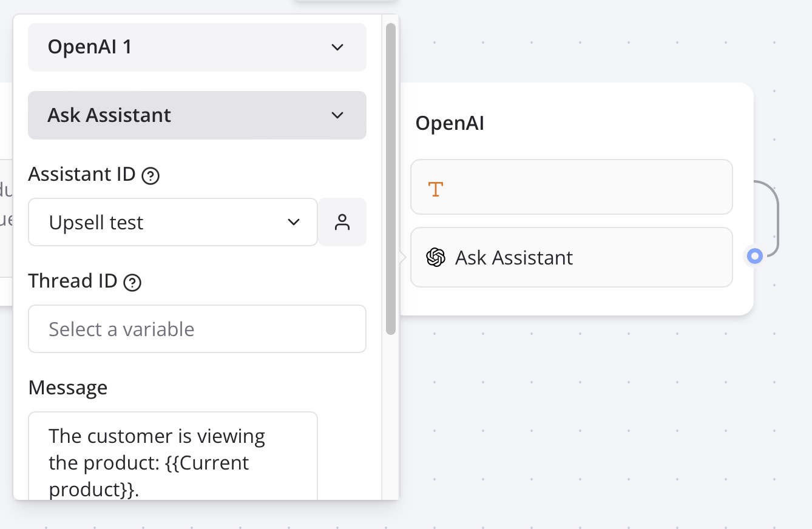Click the OpenAI node title

click(450, 123)
